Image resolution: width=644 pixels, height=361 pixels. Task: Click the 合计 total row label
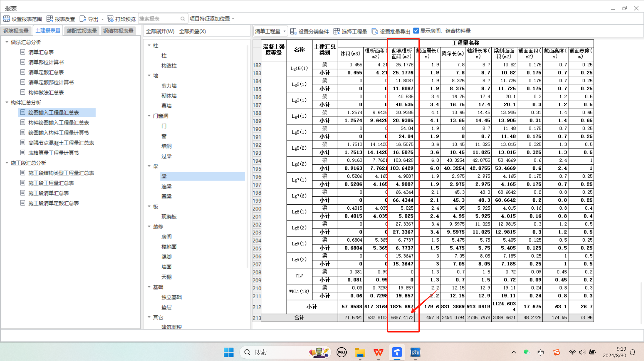299,317
